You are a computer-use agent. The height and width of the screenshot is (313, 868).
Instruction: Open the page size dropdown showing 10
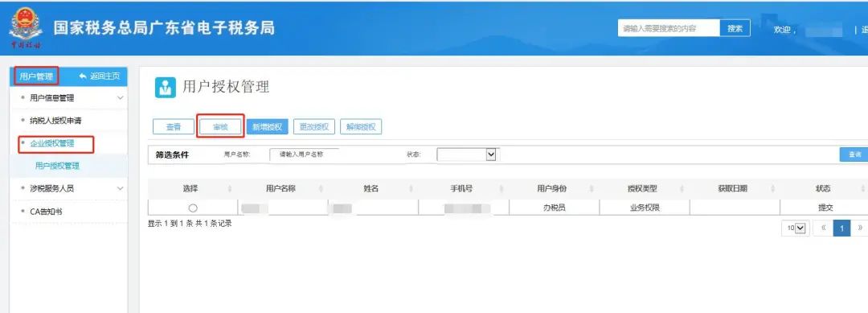coord(795,229)
